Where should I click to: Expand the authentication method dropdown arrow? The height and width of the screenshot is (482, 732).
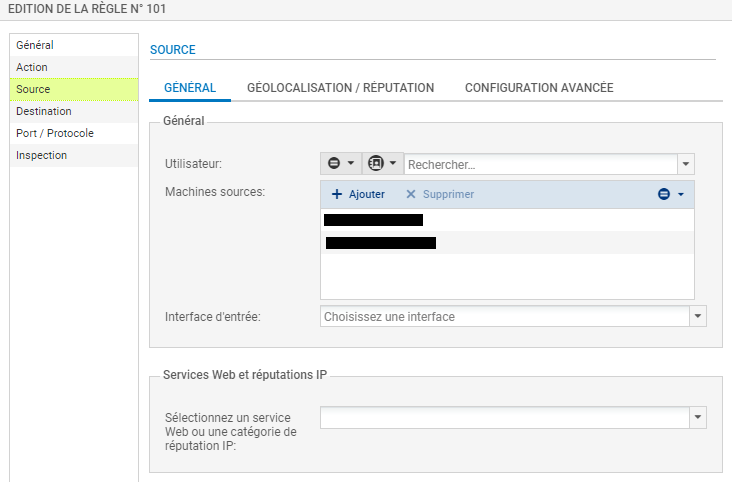pyautogui.click(x=393, y=163)
